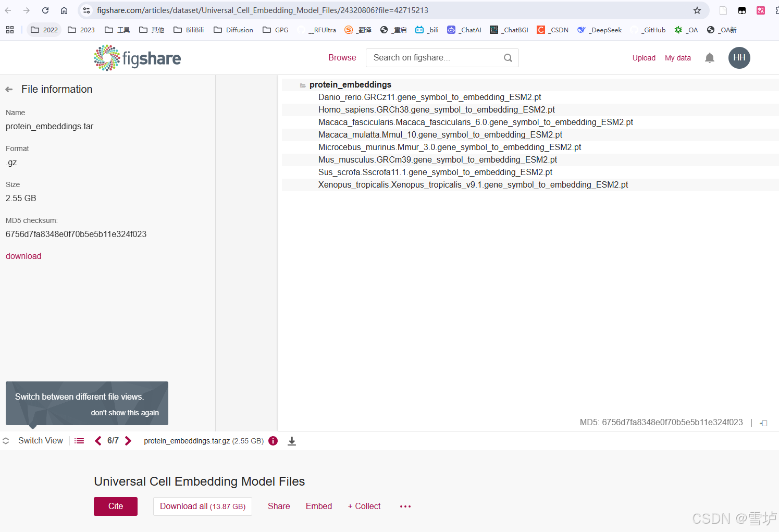Screen dimensions: 779x532
Task: Open the translate extension icon
Action: pyautogui.click(x=761, y=10)
